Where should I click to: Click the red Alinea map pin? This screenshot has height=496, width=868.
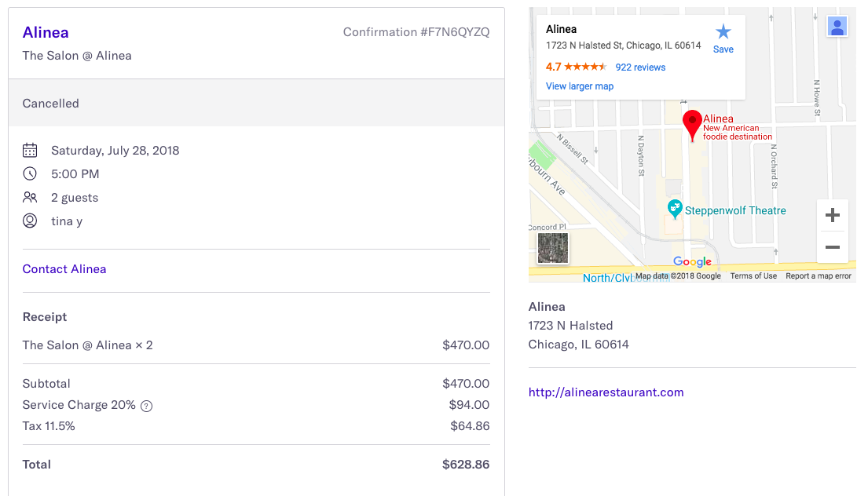point(692,125)
